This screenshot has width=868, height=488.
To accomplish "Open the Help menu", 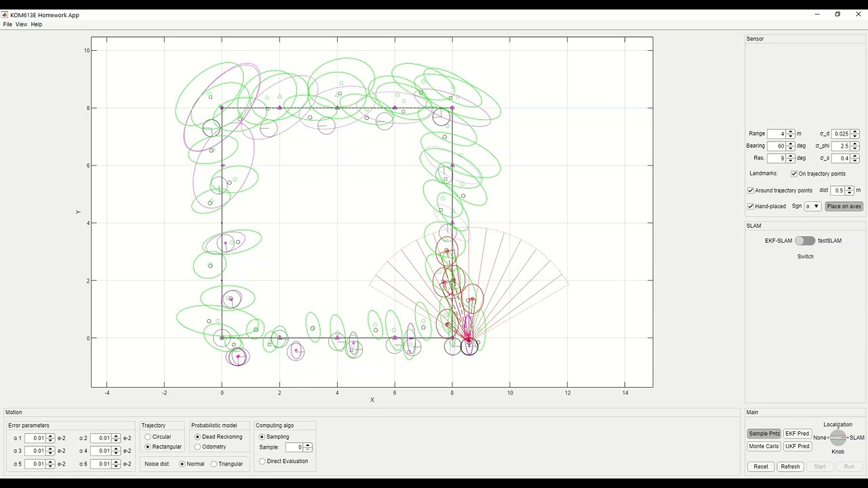I will click(37, 24).
